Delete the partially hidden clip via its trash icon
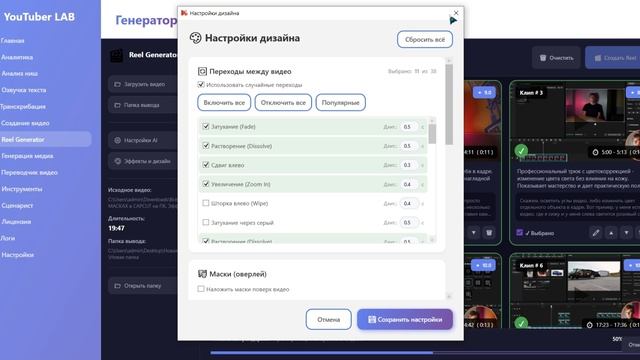This screenshot has width=640, height=360. coord(489,233)
